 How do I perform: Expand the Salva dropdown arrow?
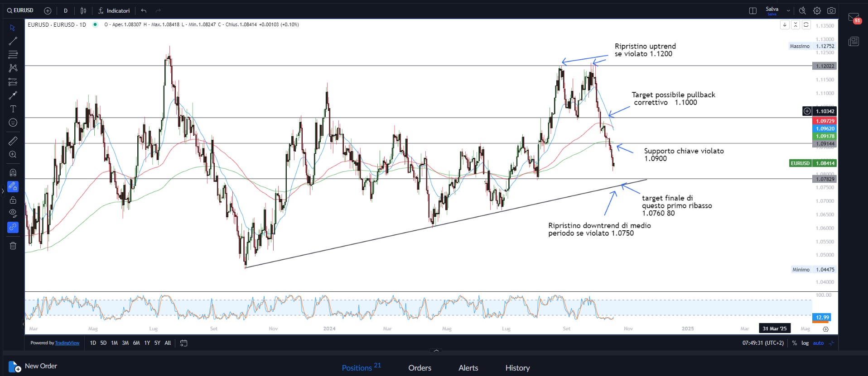point(788,11)
